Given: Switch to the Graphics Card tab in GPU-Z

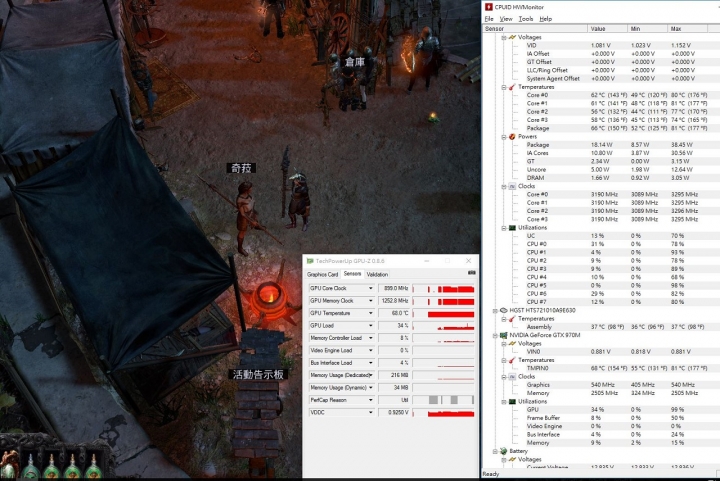Looking at the screenshot, I should coord(322,274).
